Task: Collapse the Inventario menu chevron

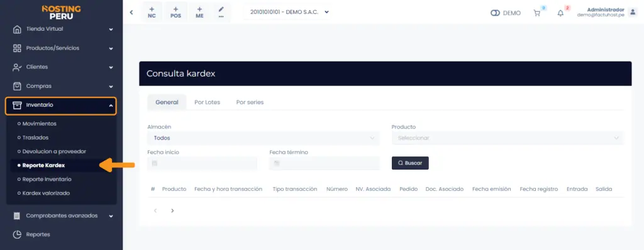Action: coord(111,106)
